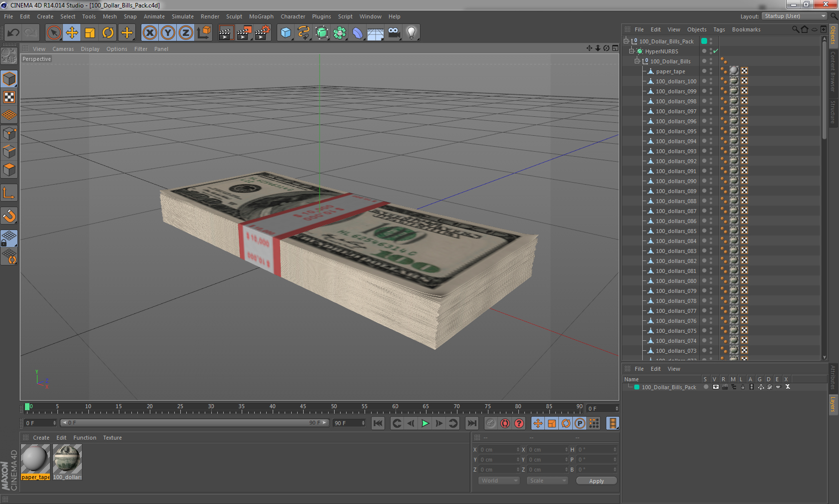The image size is (839, 504).
Task: Toggle Y axis lock
Action: click(168, 33)
